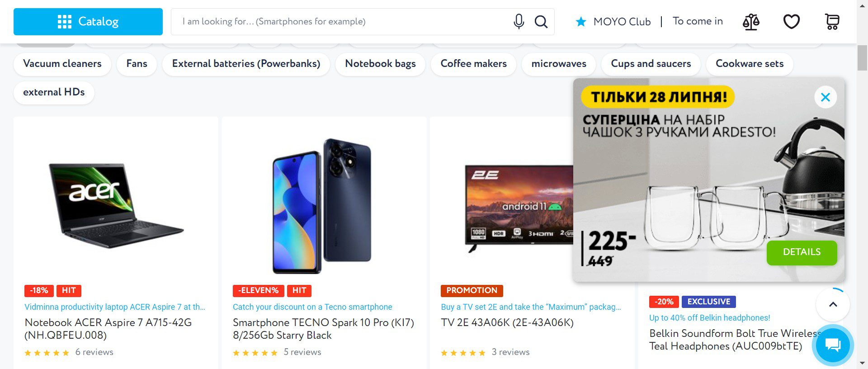Click the page vertical scrollbar thumb
Viewport: 868px width, 369px height.
[862, 57]
